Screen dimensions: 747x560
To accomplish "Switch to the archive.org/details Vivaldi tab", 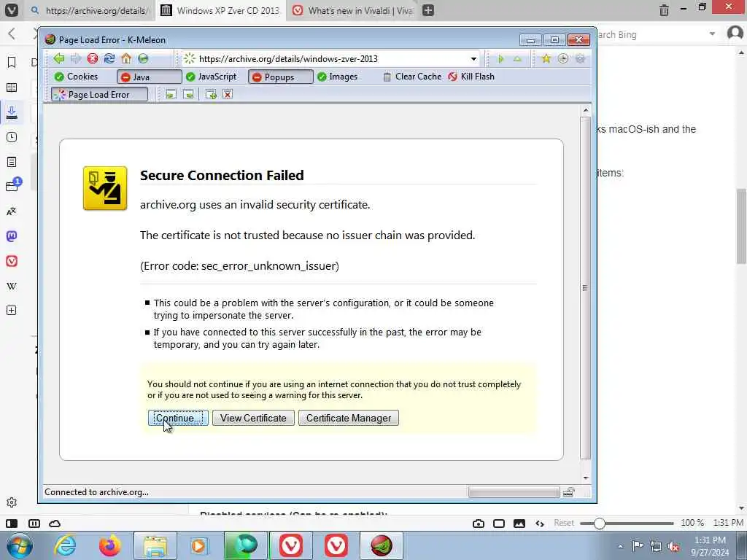I will pos(90,10).
